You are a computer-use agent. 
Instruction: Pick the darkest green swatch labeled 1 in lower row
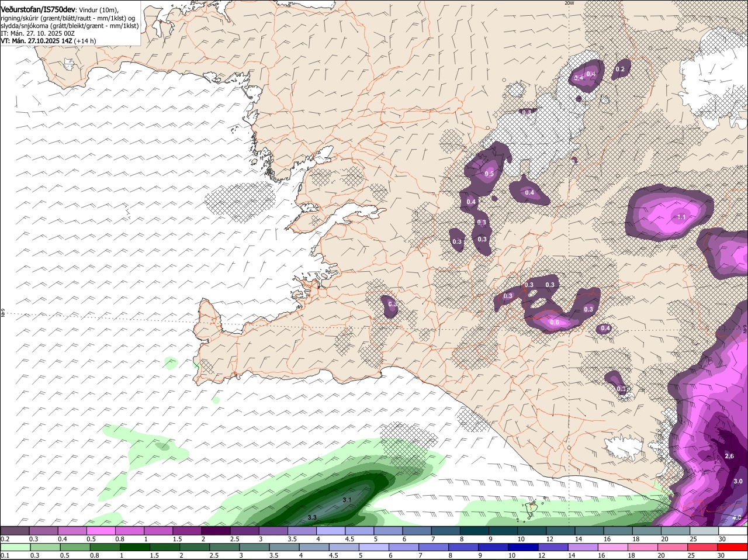(135, 547)
